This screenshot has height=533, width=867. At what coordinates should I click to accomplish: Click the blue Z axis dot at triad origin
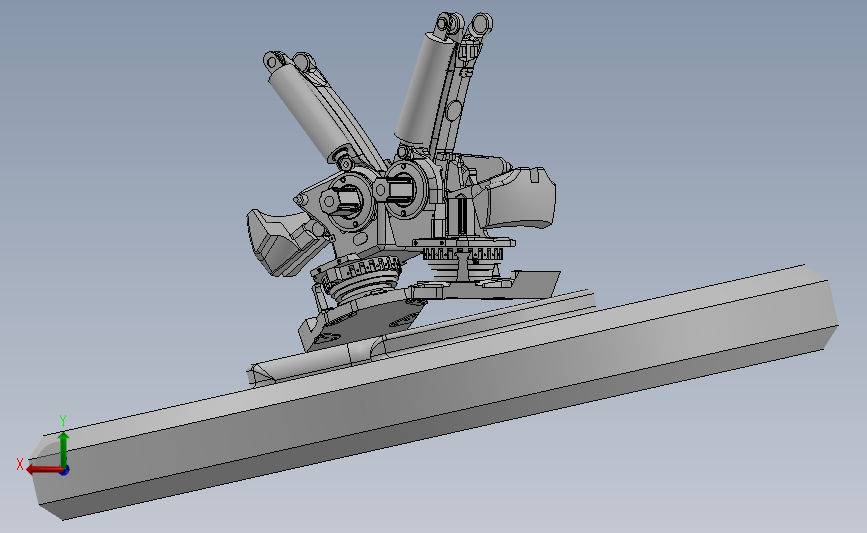click(x=65, y=471)
